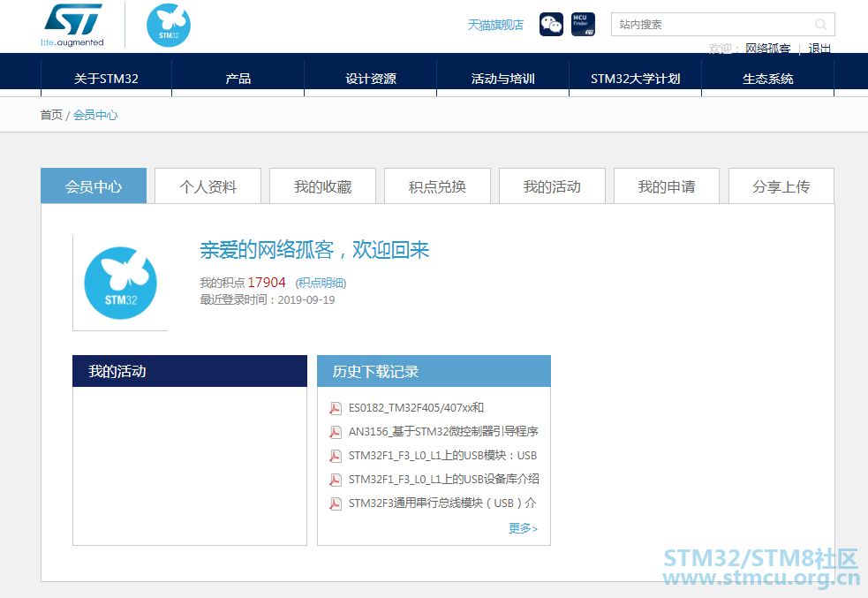Select the 会员中心 tab

94,186
